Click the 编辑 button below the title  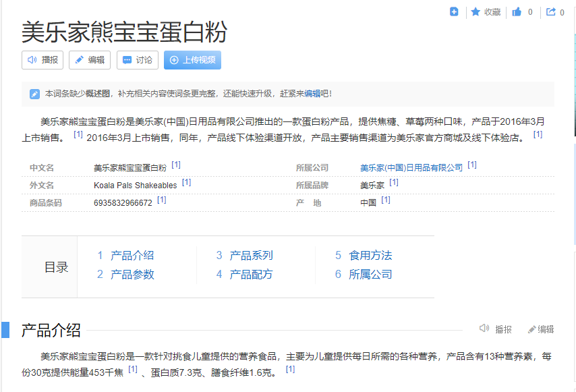tap(90, 60)
